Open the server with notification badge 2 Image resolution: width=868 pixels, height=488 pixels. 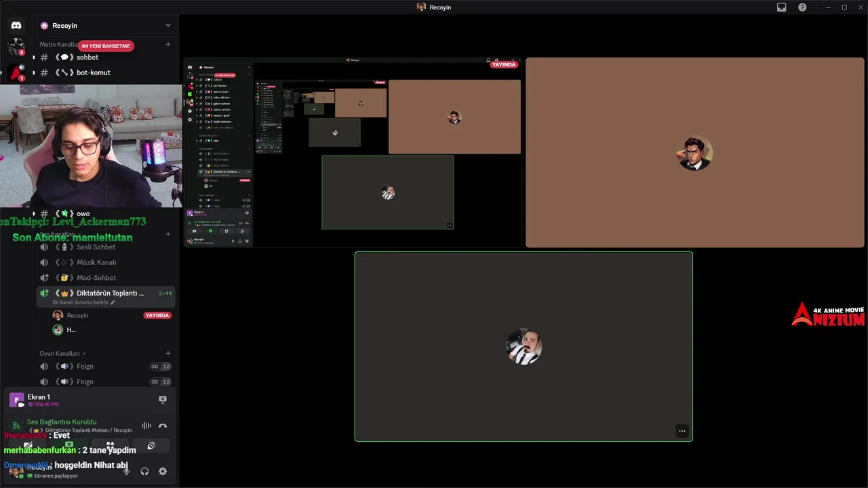click(x=16, y=47)
